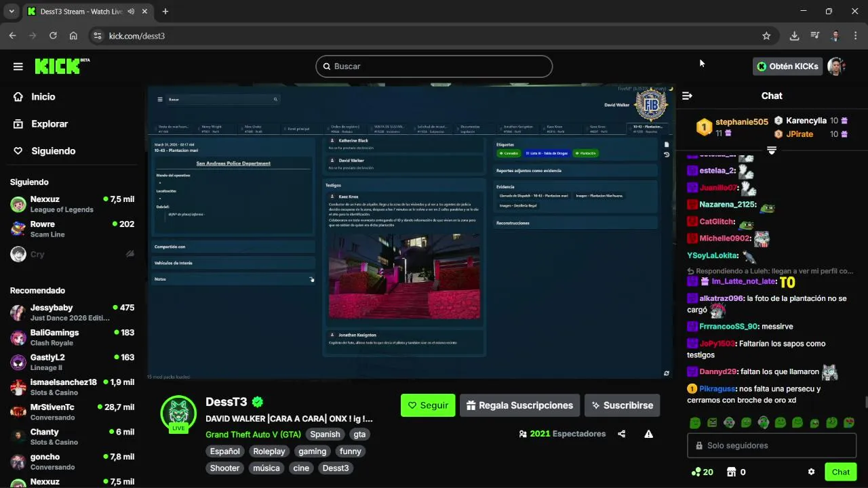The image size is (868, 488).
Task: Focus the Buscar search field
Action: coord(434,66)
